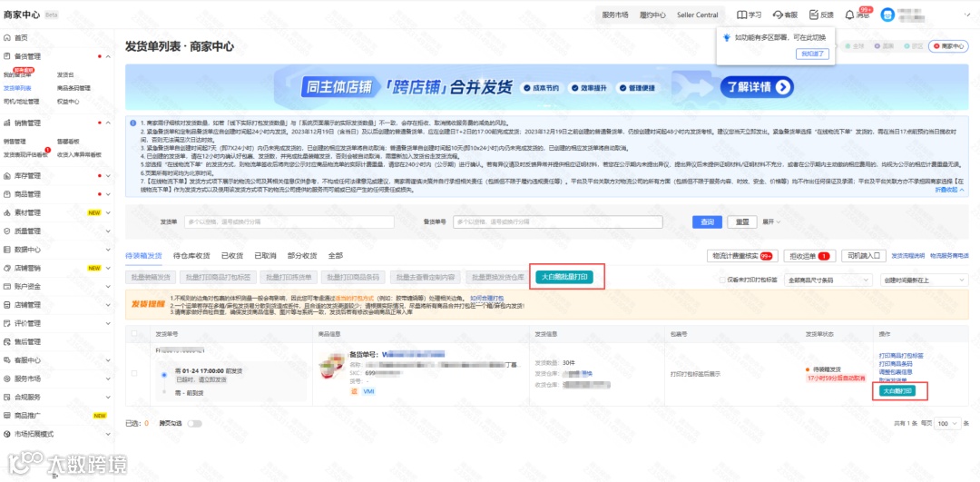Image resolution: width=980 pixels, height=482 pixels.
Task: Open 发货流程说明 link
Action: [x=908, y=256]
